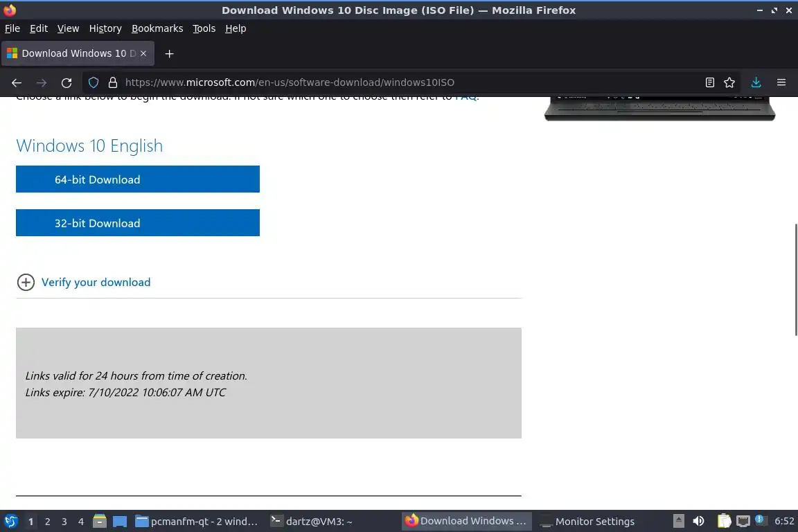
Task: Open the volume control tray icon
Action: pyautogui.click(x=698, y=522)
